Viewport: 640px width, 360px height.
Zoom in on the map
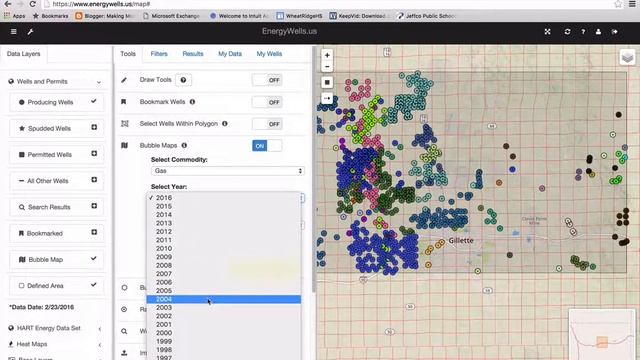[327, 55]
